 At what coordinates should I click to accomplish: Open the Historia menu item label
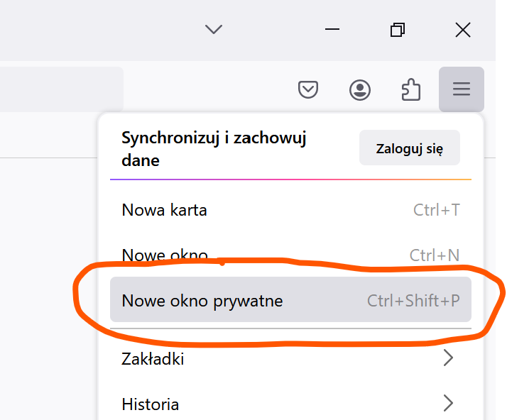(151, 404)
